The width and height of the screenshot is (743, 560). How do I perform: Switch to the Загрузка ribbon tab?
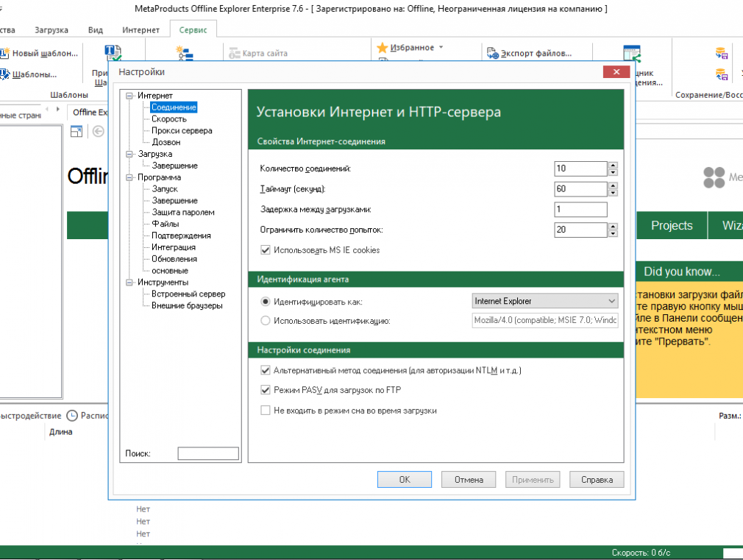point(51,30)
